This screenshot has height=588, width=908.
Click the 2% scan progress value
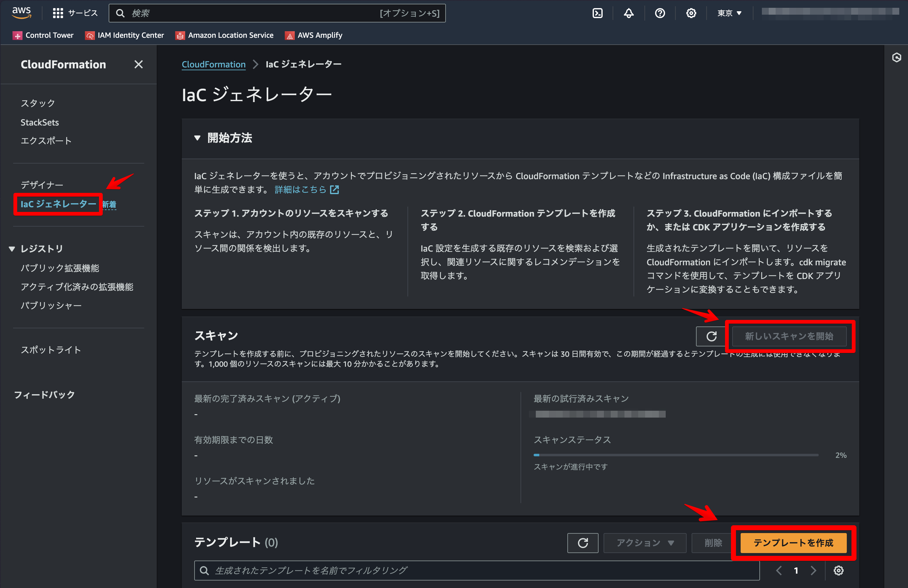pyautogui.click(x=841, y=455)
